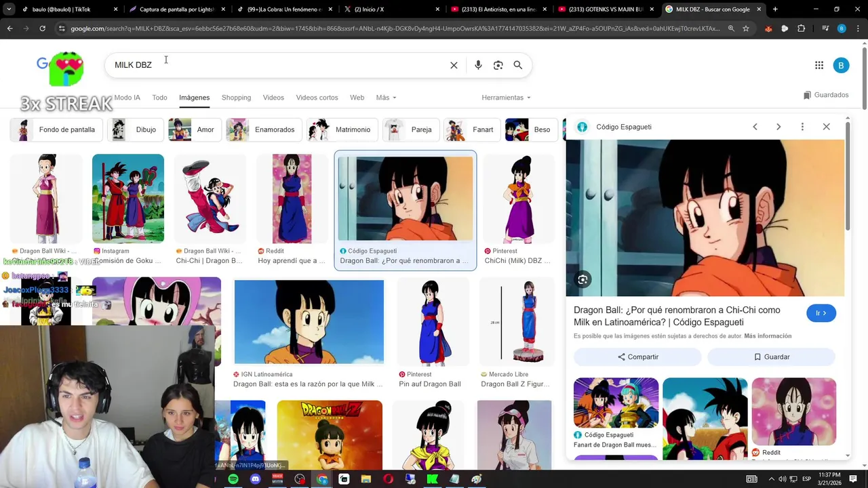Switch to the Videos cortos tab
The height and width of the screenshot is (488, 868).
pos(317,98)
